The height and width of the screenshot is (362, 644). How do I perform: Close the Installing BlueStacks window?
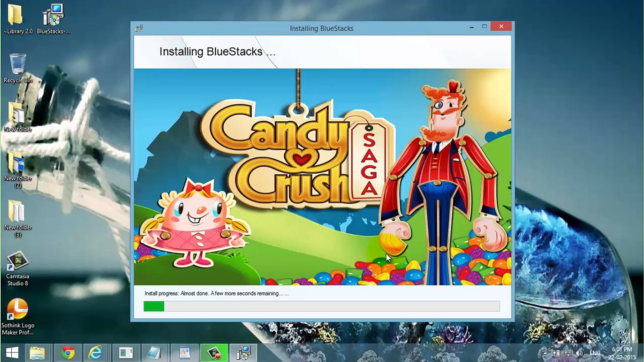501,26
